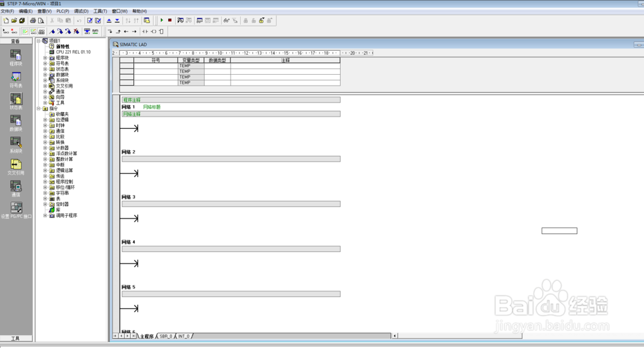Click the 工具 navigation bar button
Image resolution: width=644 pixels, height=348 pixels.
(x=15, y=338)
